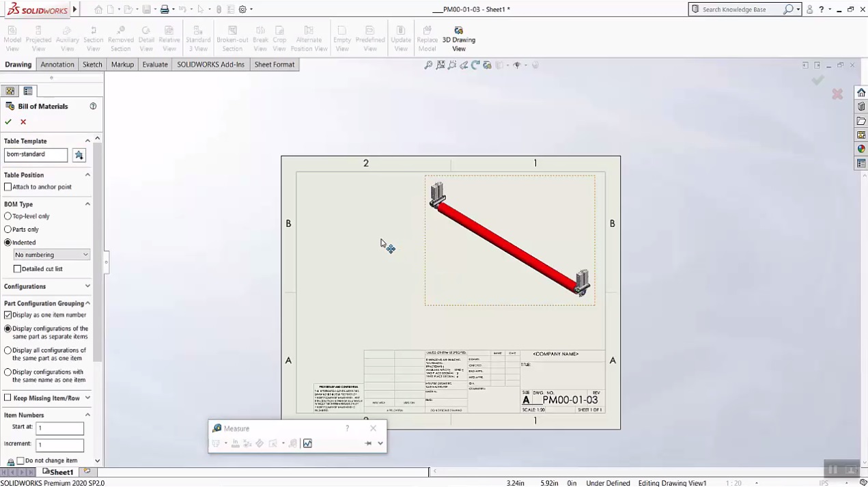Select the Sheet1 sheet tab
This screenshot has height=487, width=868.
(x=58, y=472)
